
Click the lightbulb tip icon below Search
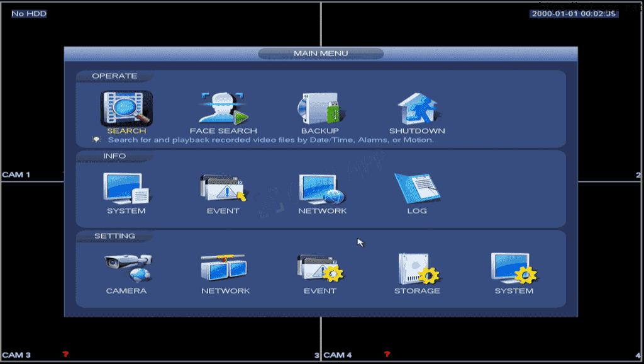pyautogui.click(x=97, y=140)
